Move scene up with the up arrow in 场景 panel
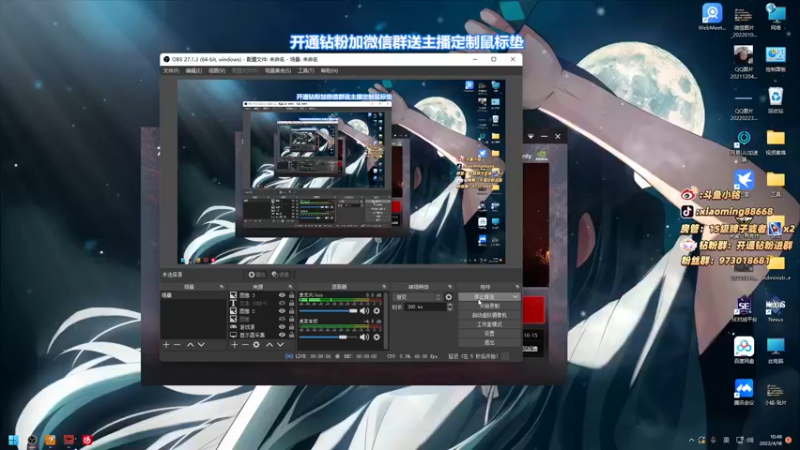The width and height of the screenshot is (800, 450). click(x=190, y=345)
